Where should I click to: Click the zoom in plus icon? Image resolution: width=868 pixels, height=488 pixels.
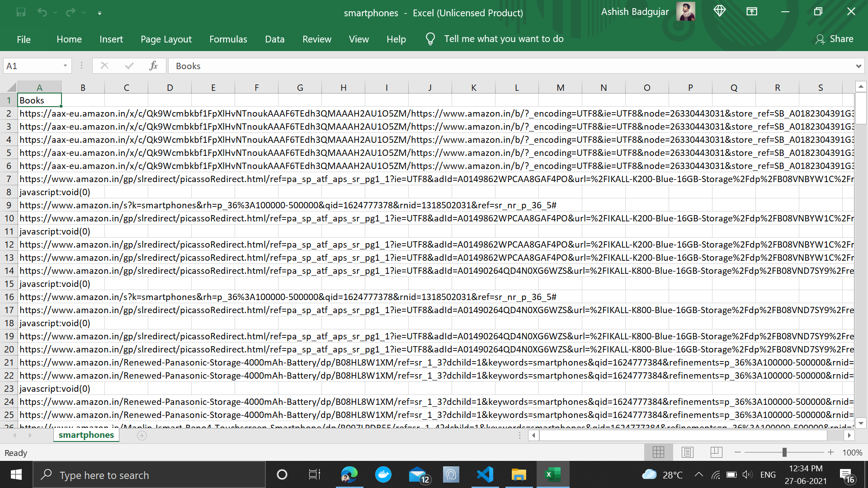pos(830,452)
